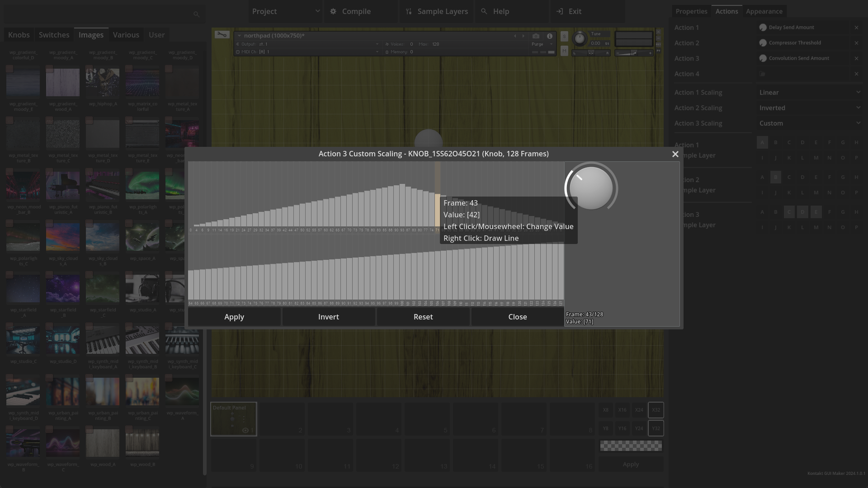Click the wrench icon above the instrument
The height and width of the screenshot is (488, 868).
click(x=222, y=35)
